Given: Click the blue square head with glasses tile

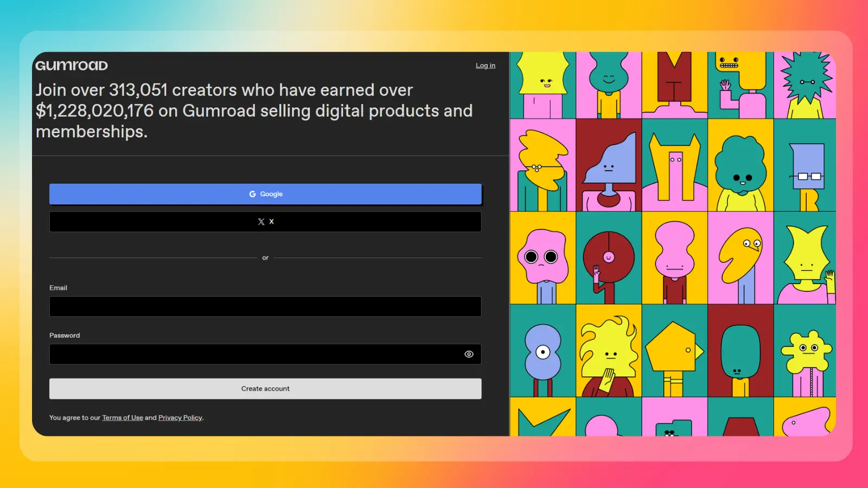Looking at the screenshot, I should point(805,165).
